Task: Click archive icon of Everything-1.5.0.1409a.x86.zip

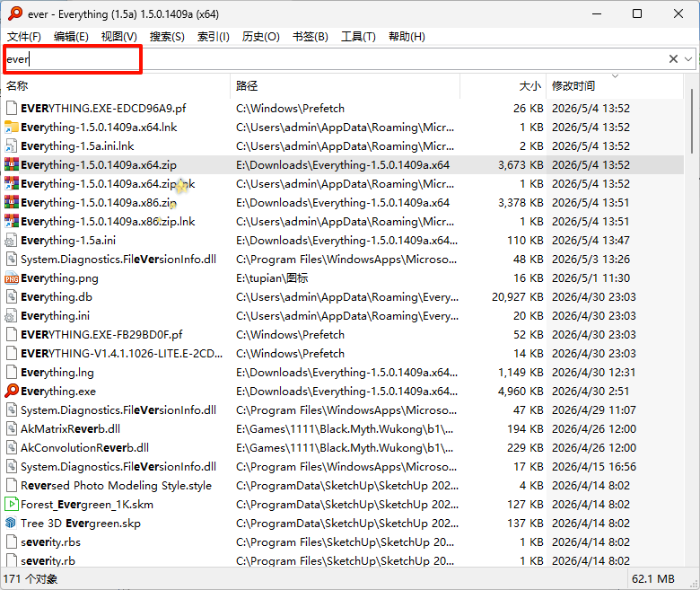Action: (11, 202)
